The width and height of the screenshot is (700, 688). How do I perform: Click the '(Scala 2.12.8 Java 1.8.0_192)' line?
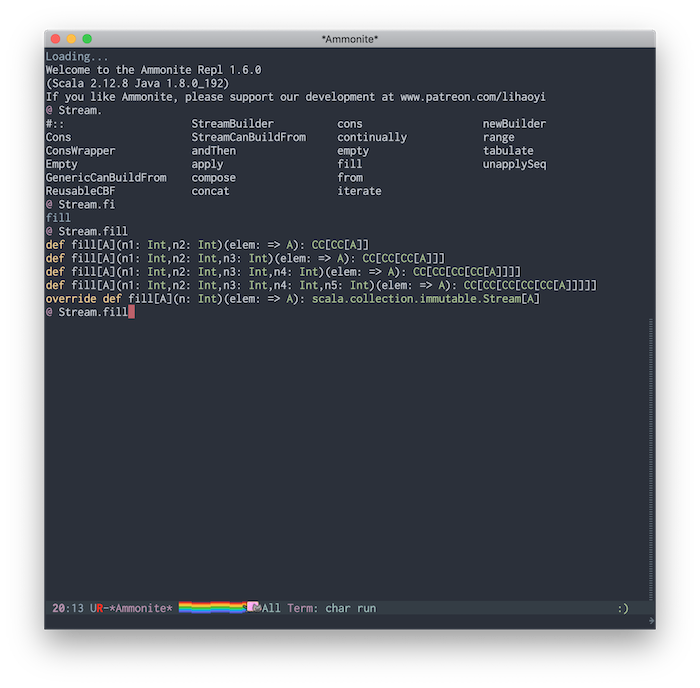click(x=138, y=83)
